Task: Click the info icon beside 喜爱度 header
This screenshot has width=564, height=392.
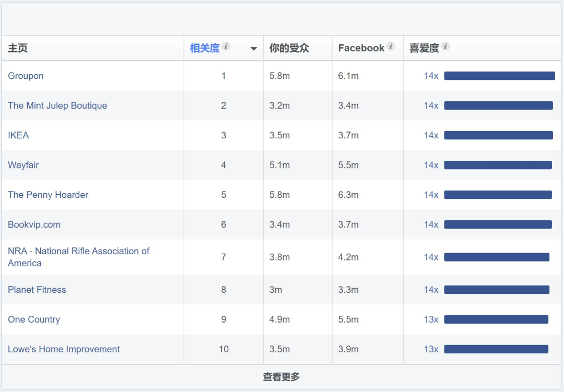Action: pos(445,46)
